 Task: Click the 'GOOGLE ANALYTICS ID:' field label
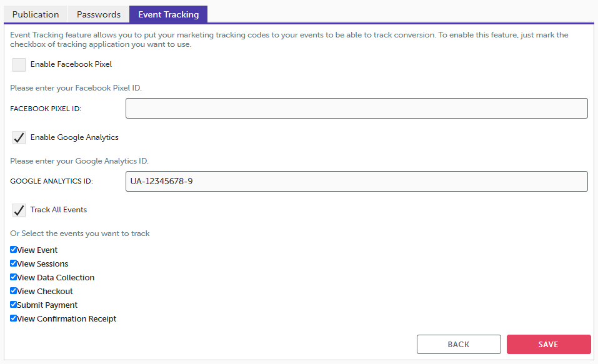tap(51, 182)
